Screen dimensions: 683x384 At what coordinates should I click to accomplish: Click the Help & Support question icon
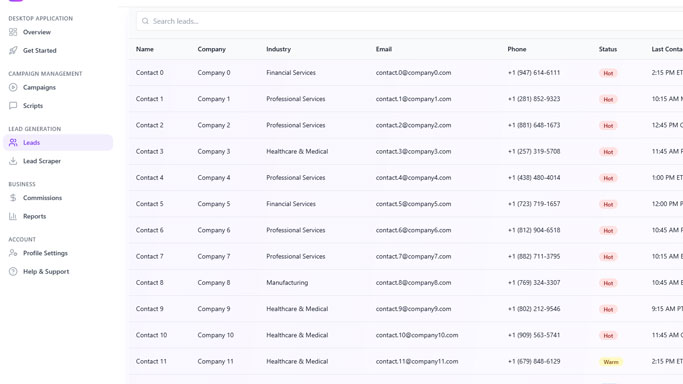[x=13, y=272]
